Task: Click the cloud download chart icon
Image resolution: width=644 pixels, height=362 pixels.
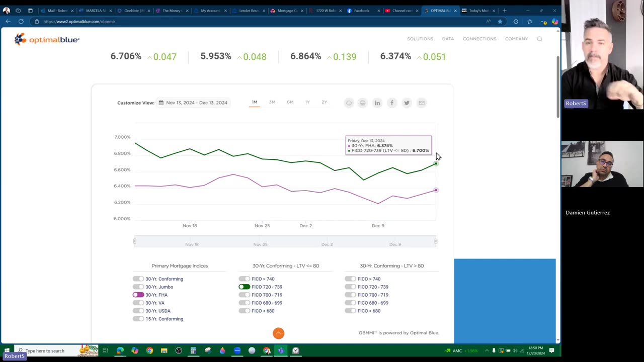Action: (x=349, y=103)
